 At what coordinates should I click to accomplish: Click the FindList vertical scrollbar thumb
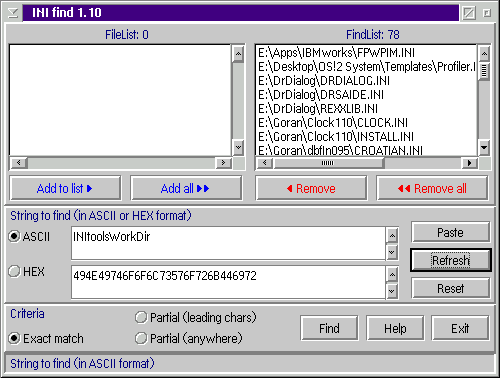coord(484,71)
